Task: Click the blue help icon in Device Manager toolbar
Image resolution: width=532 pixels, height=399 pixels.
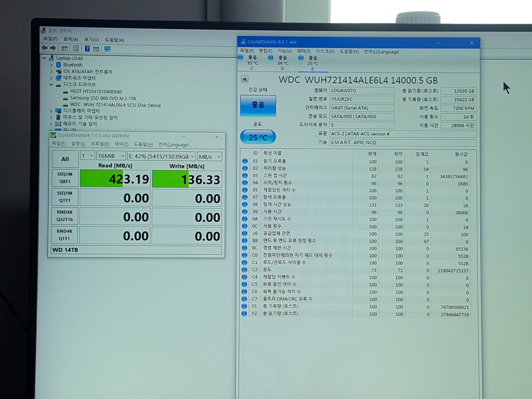Action: [x=87, y=49]
